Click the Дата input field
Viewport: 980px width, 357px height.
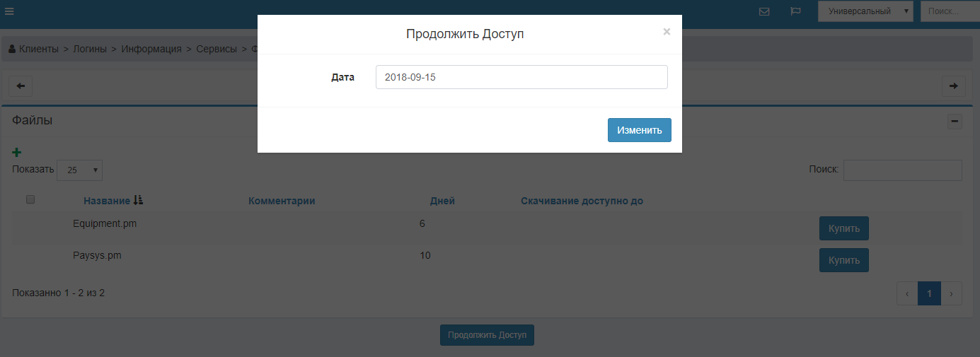521,77
